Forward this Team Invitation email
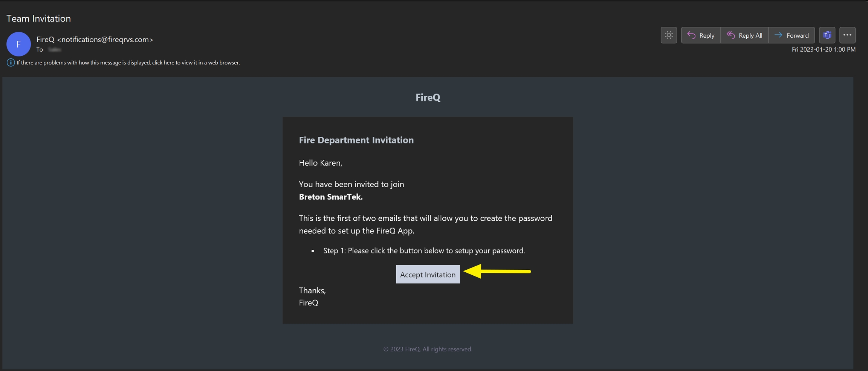868x371 pixels. (x=792, y=35)
